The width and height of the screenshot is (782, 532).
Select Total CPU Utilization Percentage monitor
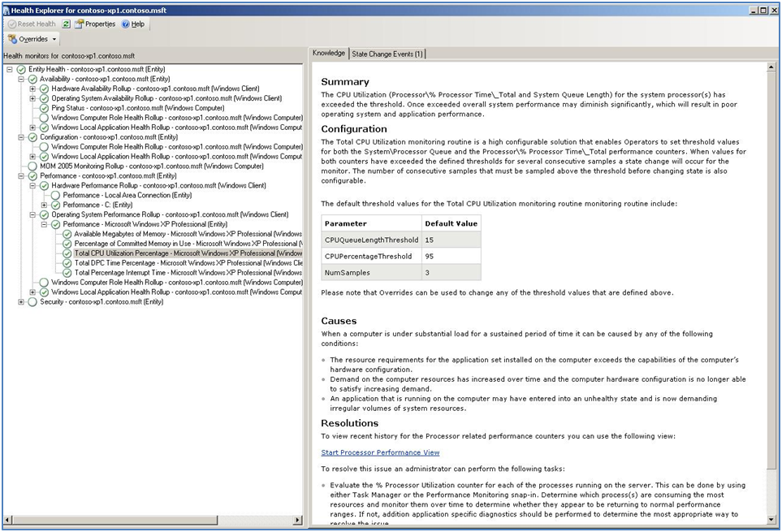tap(188, 253)
